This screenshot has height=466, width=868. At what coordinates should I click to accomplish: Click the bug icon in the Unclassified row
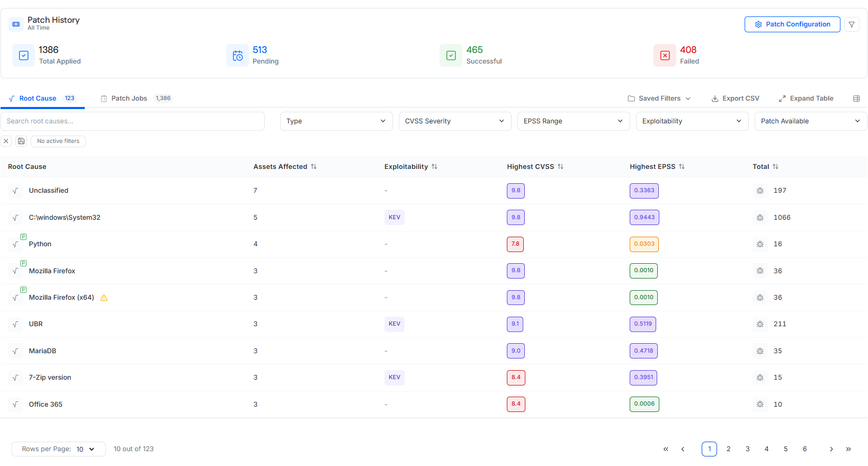tap(760, 191)
